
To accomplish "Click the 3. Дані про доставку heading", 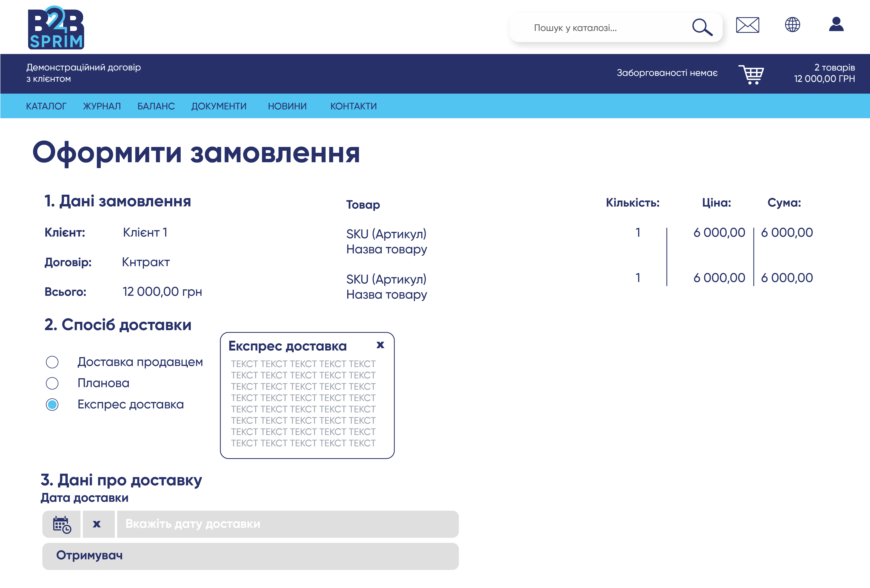I will pos(121,480).
